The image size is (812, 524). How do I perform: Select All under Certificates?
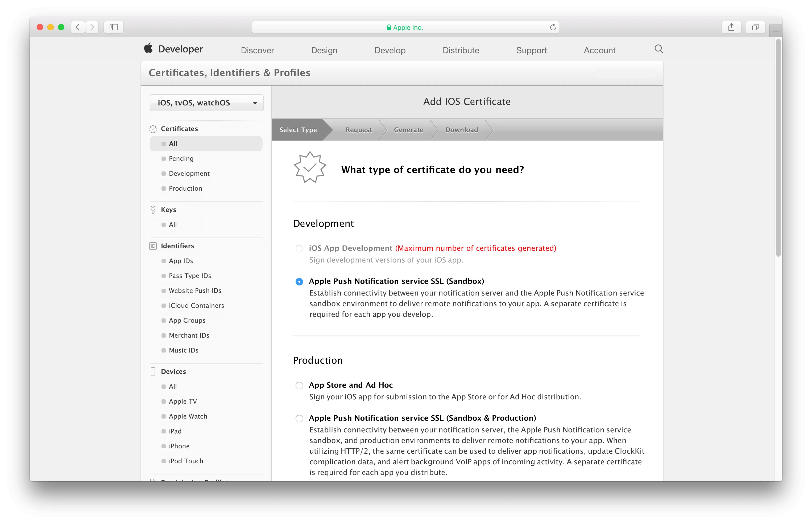(x=206, y=144)
